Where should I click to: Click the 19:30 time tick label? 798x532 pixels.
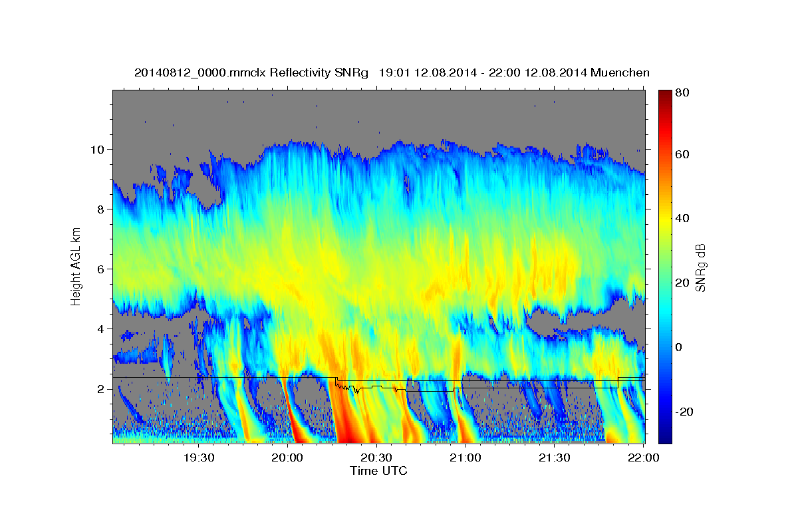[198, 458]
